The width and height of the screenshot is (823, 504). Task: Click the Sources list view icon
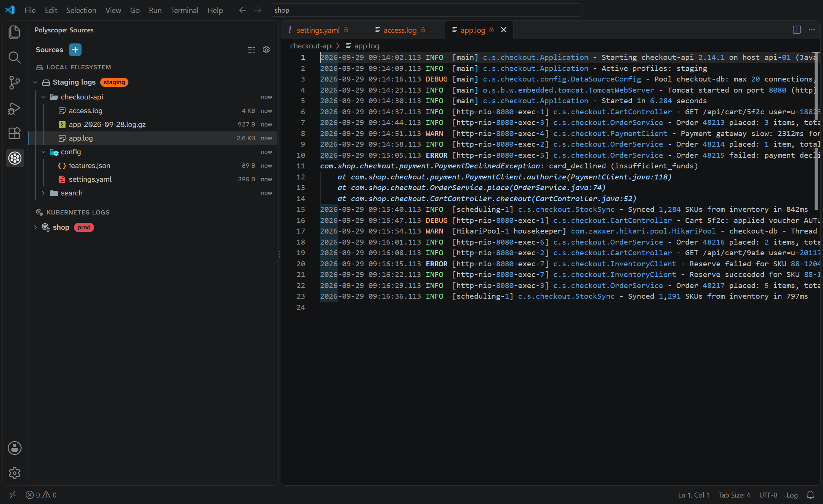pos(251,50)
